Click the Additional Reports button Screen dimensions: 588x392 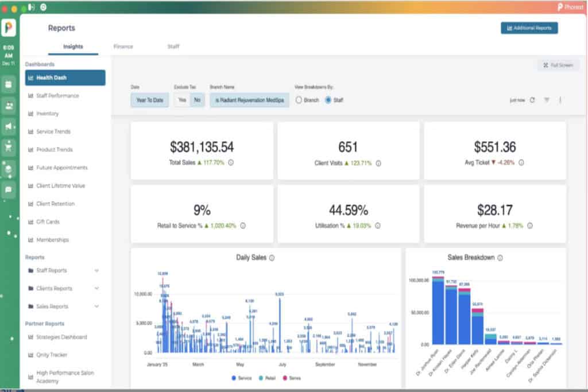click(x=529, y=28)
